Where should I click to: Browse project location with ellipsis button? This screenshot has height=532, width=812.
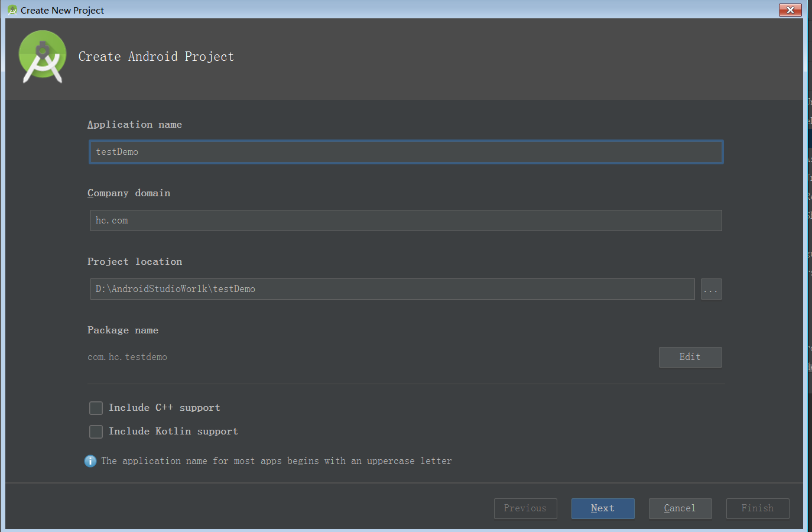[x=711, y=289]
